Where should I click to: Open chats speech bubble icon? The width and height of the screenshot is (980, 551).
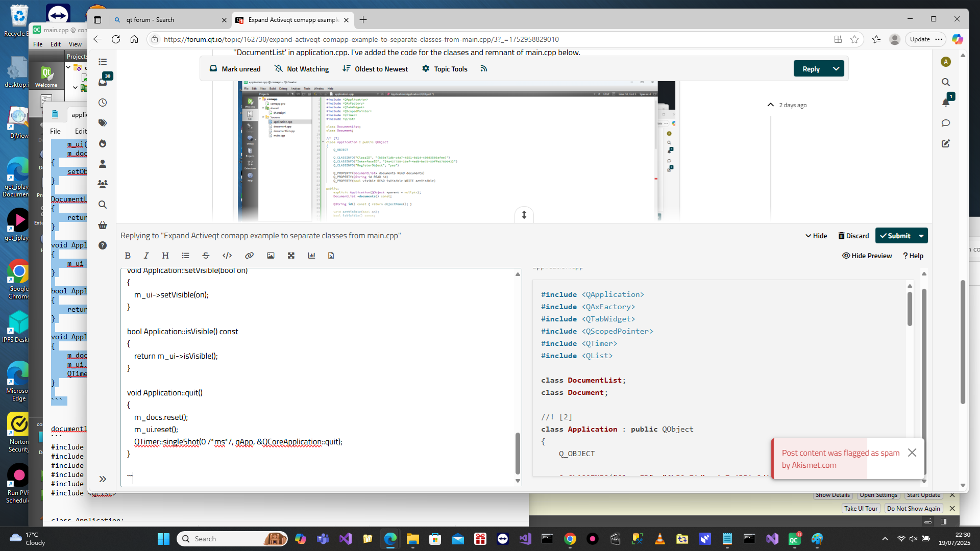pyautogui.click(x=946, y=123)
